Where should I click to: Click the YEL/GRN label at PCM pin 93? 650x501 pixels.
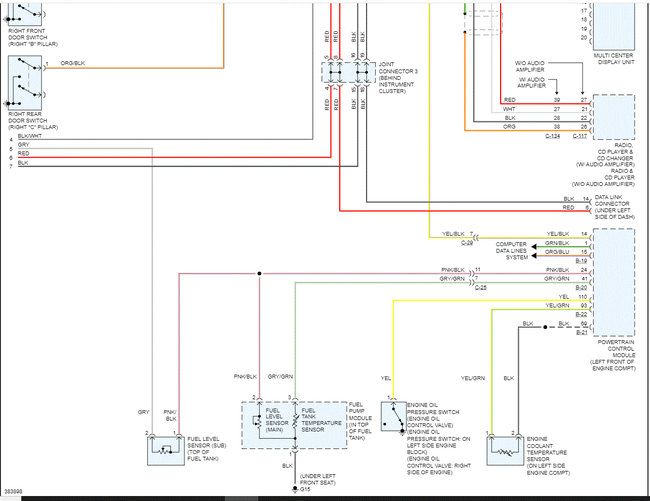point(557,305)
